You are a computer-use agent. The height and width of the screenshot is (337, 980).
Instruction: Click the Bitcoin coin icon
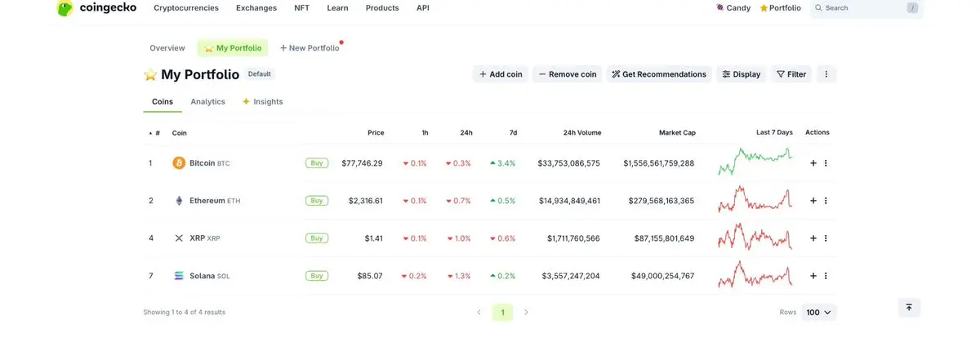pyautogui.click(x=179, y=163)
